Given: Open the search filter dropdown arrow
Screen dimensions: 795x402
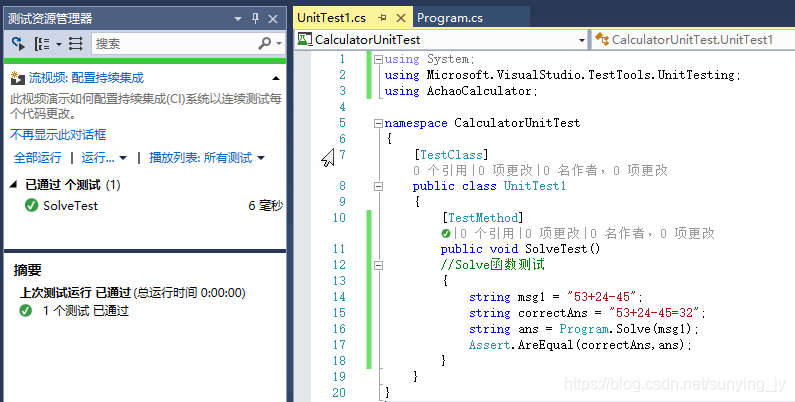Looking at the screenshot, I should (x=279, y=44).
